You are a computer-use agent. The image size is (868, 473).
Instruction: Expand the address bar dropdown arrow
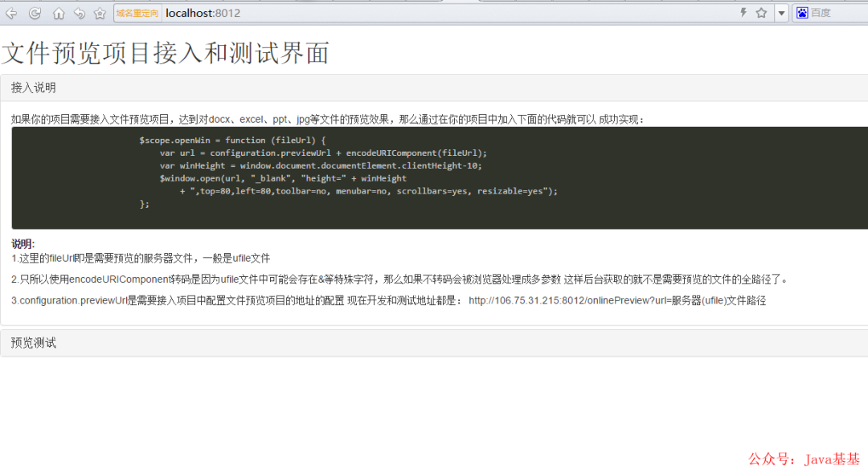[781, 14]
